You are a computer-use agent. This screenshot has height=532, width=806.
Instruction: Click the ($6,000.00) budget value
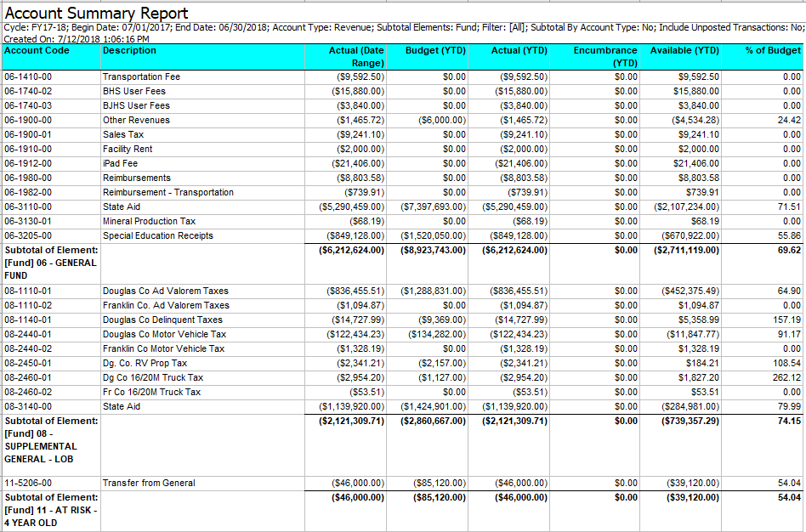point(442,120)
